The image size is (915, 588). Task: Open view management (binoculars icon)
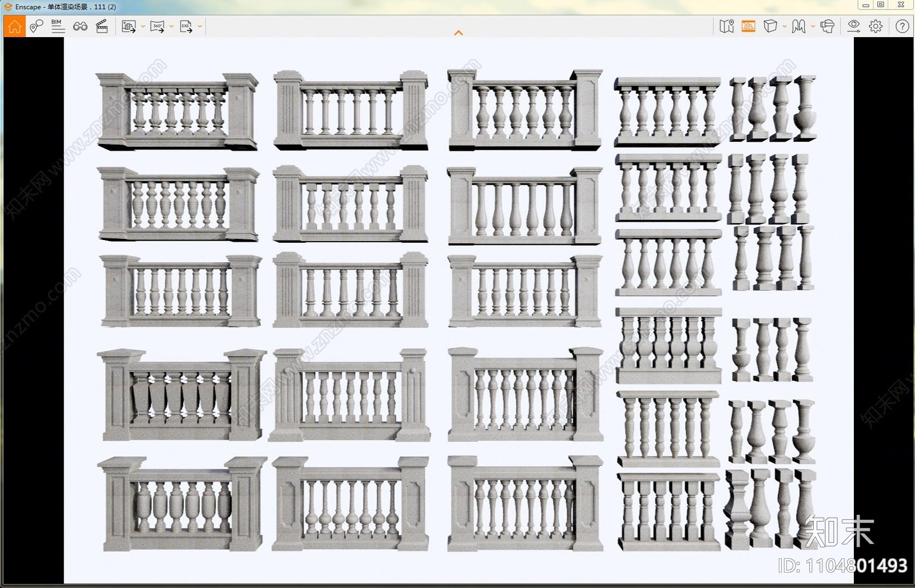point(80,26)
